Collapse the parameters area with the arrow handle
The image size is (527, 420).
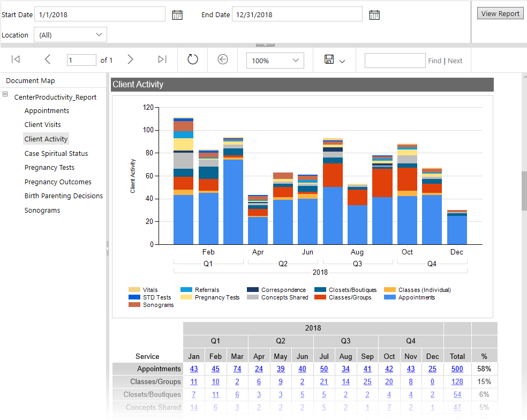(265, 44)
